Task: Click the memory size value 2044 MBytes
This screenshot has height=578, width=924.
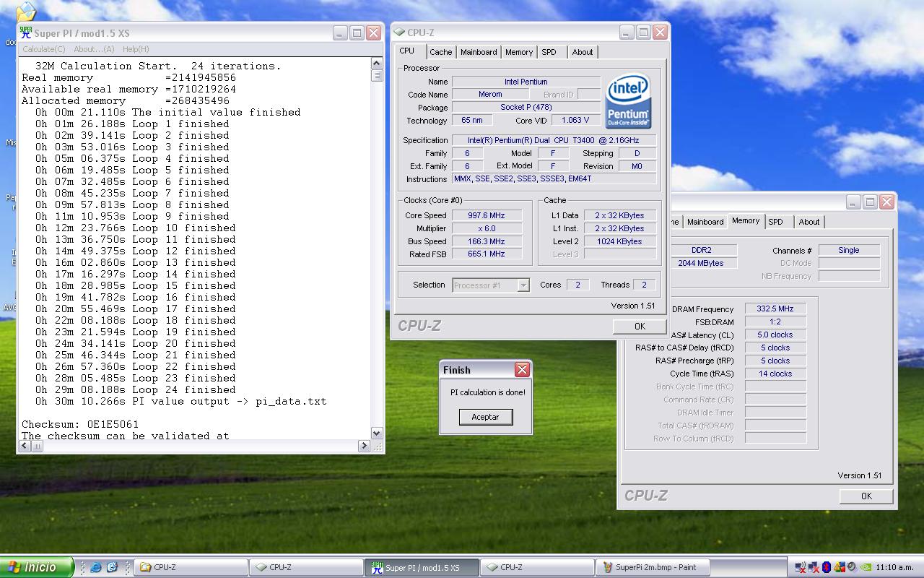Action: point(701,263)
